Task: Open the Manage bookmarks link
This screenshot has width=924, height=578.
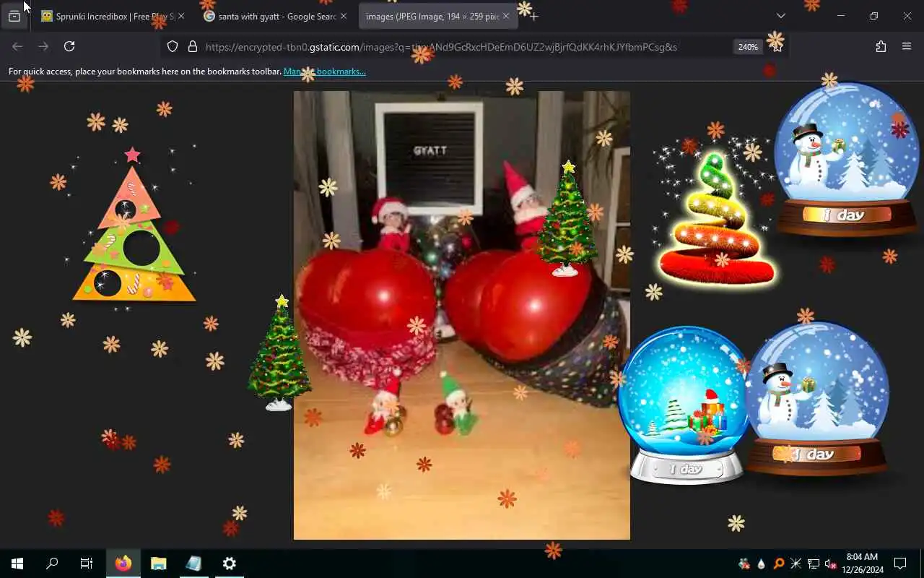Action: click(x=325, y=72)
